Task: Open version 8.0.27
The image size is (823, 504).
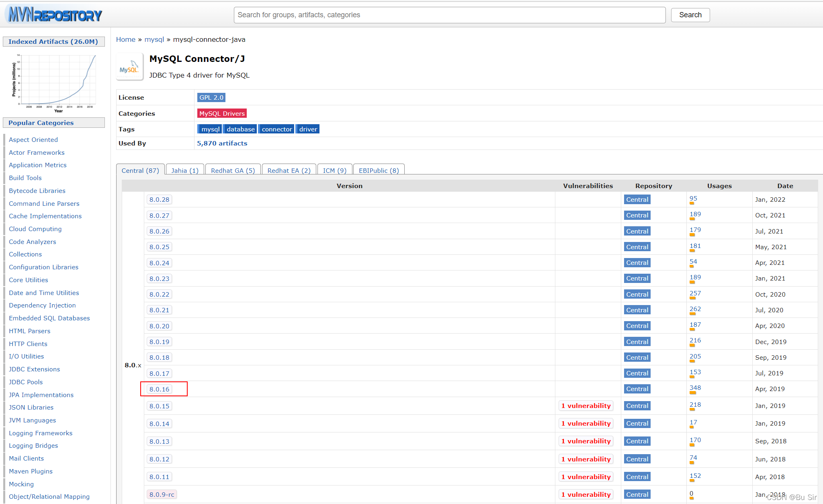Action: click(x=160, y=215)
